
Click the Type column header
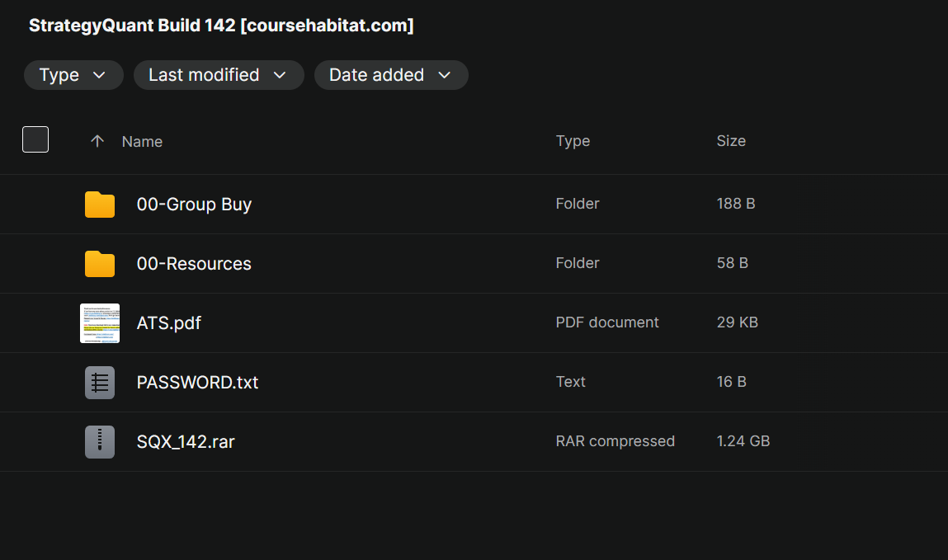573,141
